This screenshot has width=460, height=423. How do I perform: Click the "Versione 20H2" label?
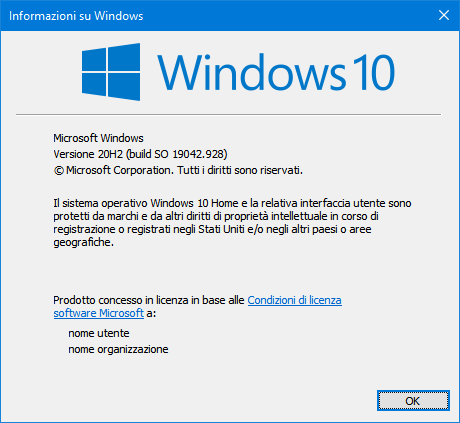point(88,154)
